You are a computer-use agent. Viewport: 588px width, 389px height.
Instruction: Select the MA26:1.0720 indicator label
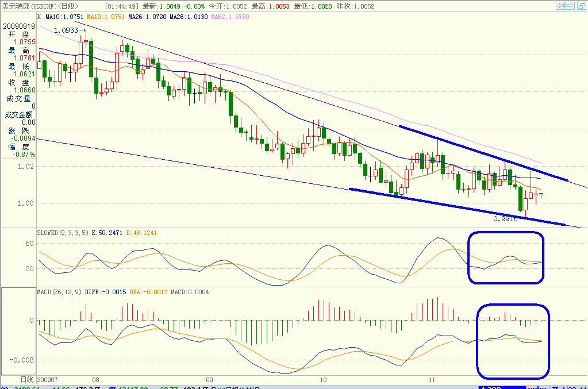tap(147, 17)
